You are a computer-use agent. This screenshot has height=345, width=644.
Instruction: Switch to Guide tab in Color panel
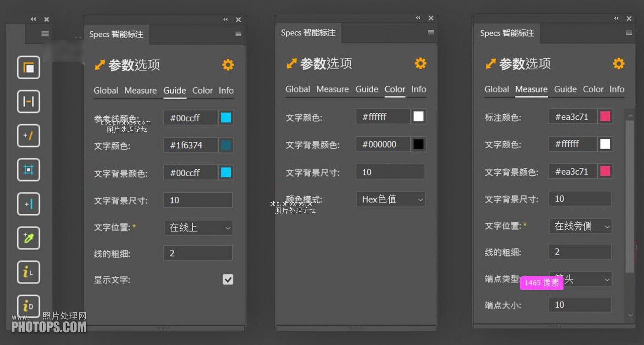[x=367, y=89]
